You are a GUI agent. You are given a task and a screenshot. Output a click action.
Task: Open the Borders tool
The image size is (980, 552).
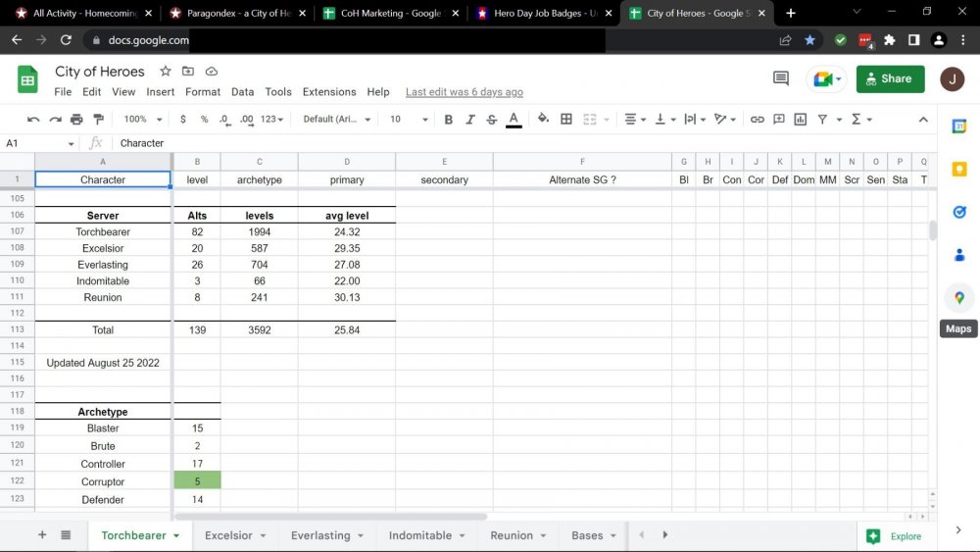(566, 119)
